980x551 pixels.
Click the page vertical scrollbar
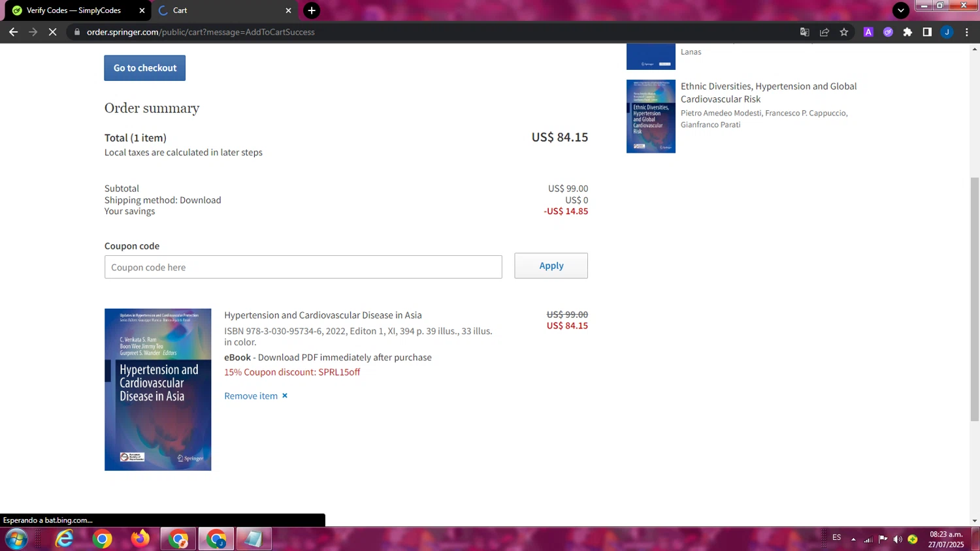[975, 299]
